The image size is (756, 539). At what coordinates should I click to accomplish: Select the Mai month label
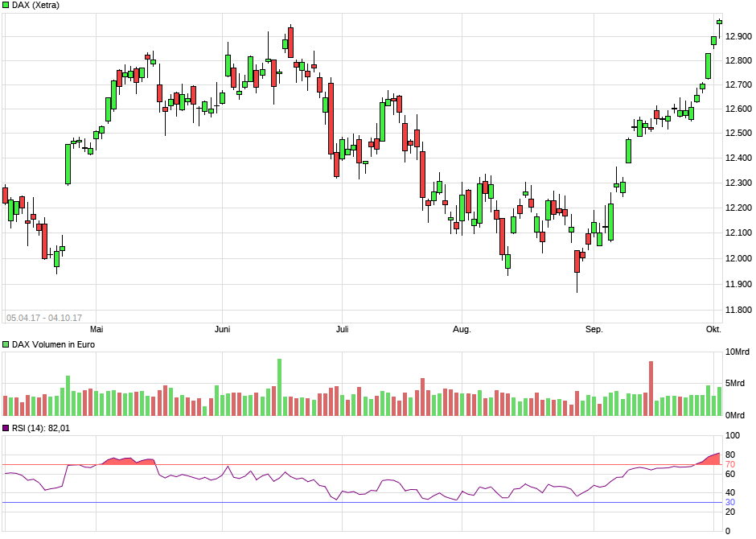tap(97, 330)
